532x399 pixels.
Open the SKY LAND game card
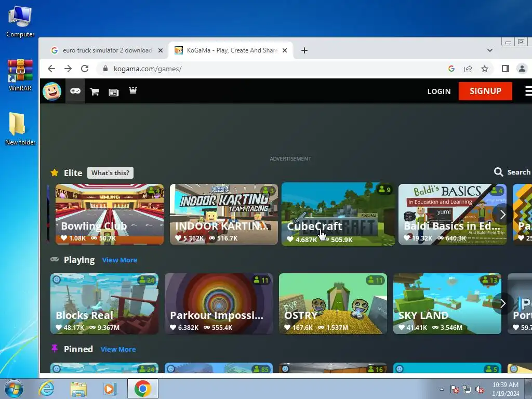pyautogui.click(x=447, y=303)
